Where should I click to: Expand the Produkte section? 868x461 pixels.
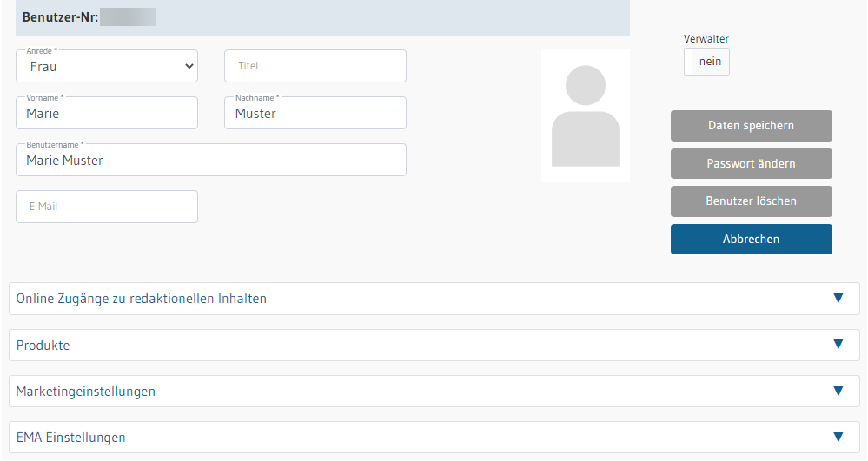(x=434, y=346)
